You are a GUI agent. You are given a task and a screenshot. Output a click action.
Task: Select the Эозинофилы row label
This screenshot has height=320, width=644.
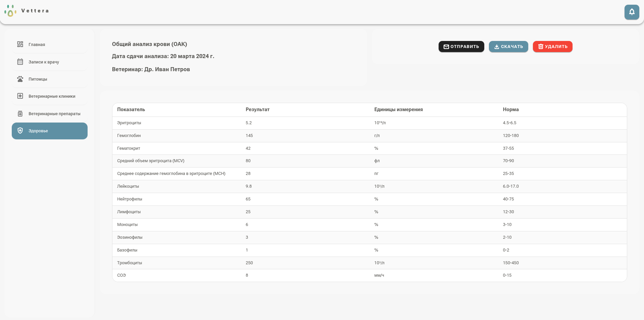pos(130,237)
